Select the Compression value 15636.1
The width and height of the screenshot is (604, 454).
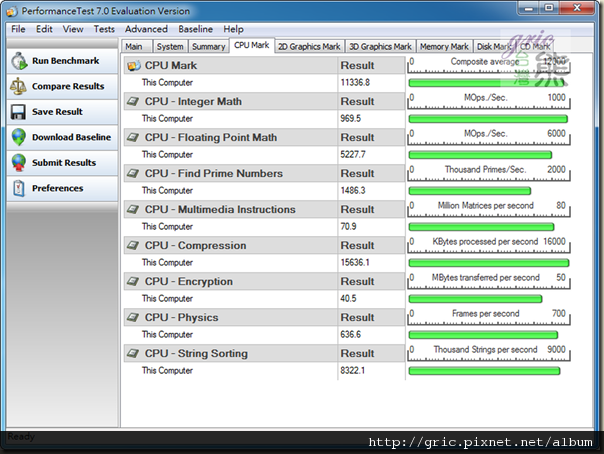pyautogui.click(x=355, y=263)
